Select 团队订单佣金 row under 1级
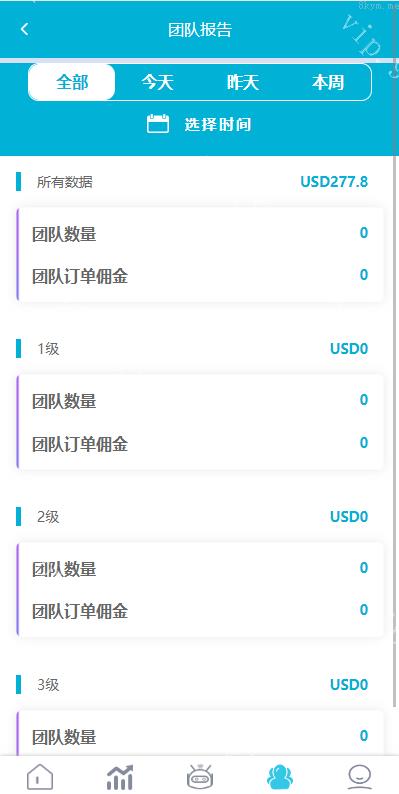The height and width of the screenshot is (794, 399). (x=200, y=444)
